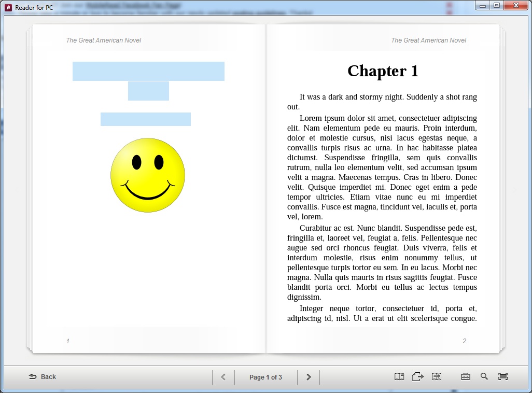Open search with the magnifier icon
The height and width of the screenshot is (393, 532).
[x=484, y=376]
